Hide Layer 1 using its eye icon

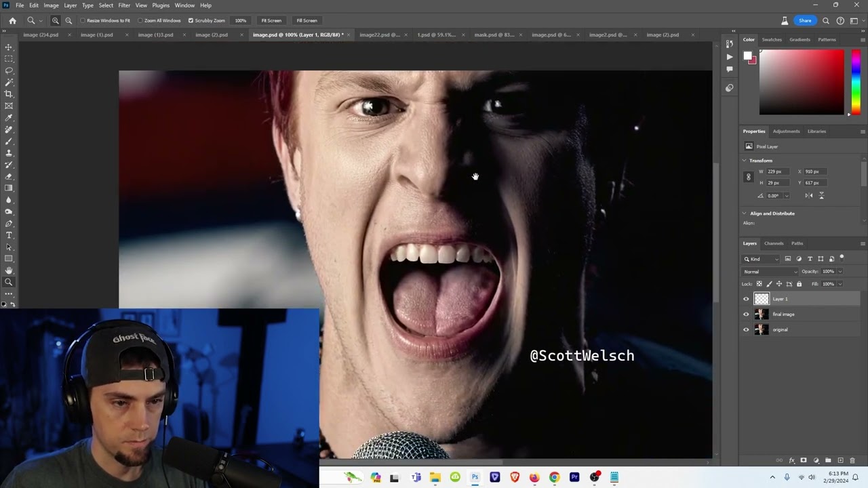click(746, 299)
